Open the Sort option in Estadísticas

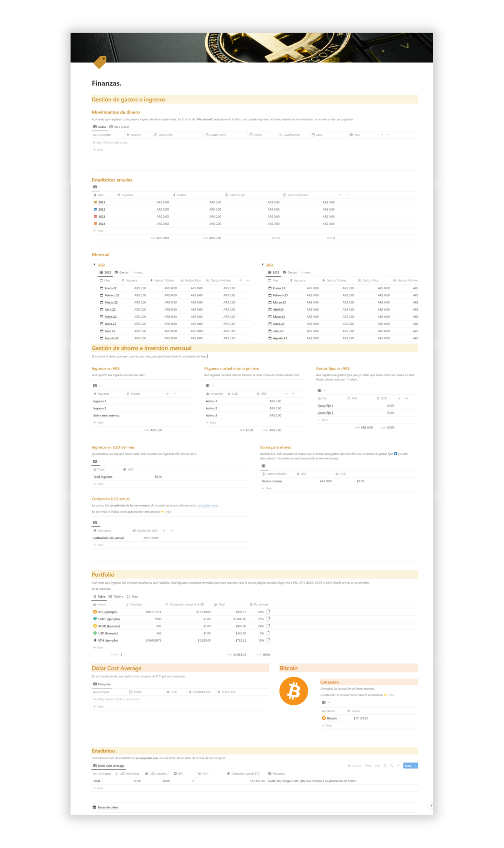click(378, 766)
